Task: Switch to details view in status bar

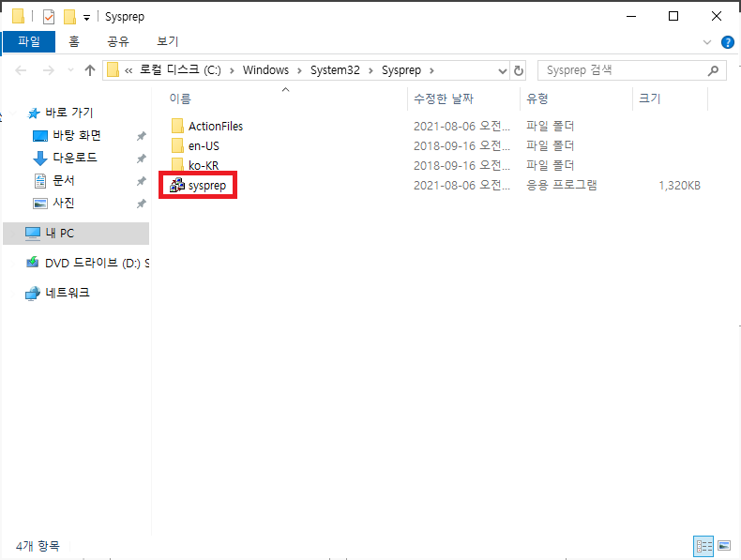Action: point(703,547)
